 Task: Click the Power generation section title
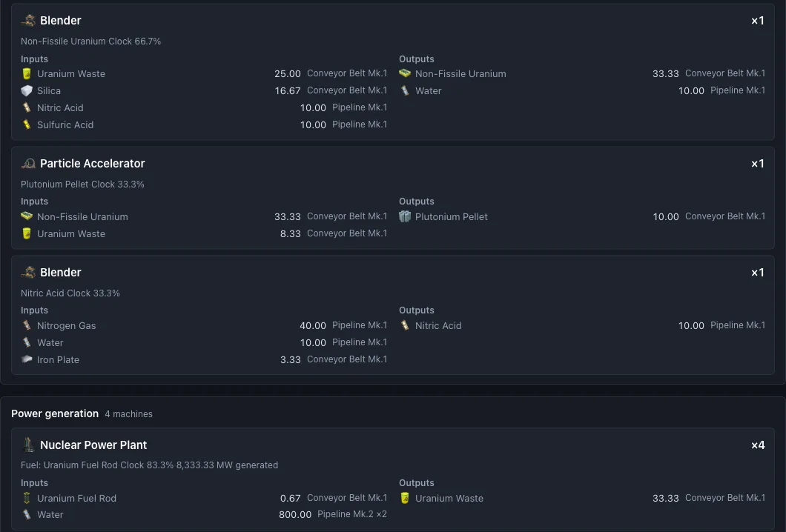(55, 413)
